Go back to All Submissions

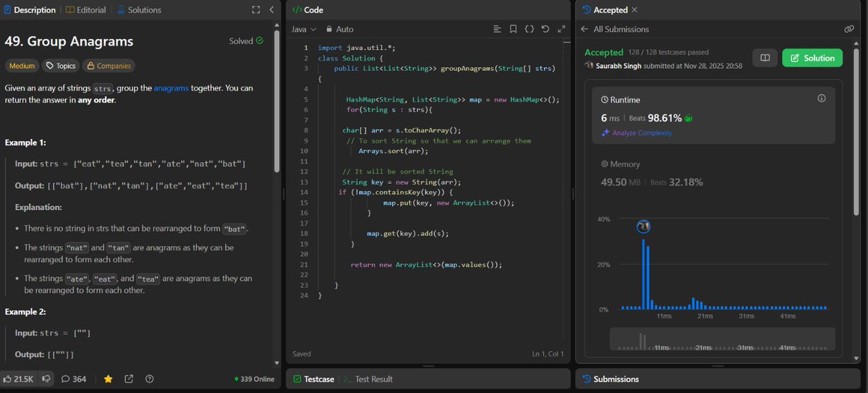pos(615,29)
